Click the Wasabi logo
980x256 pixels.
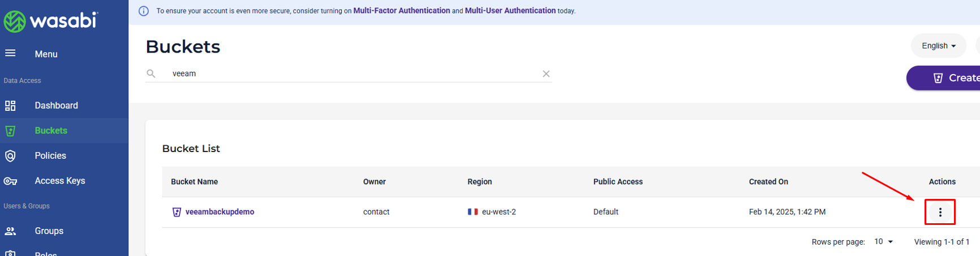click(51, 21)
